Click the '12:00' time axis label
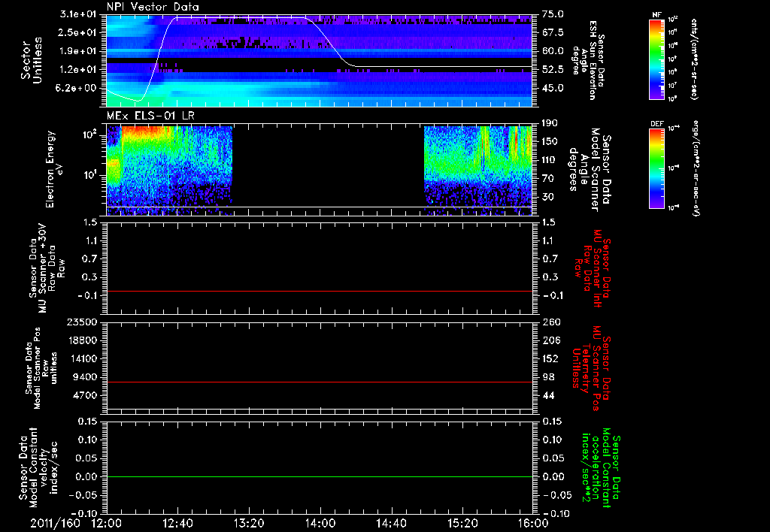The image size is (770, 532). (107, 523)
